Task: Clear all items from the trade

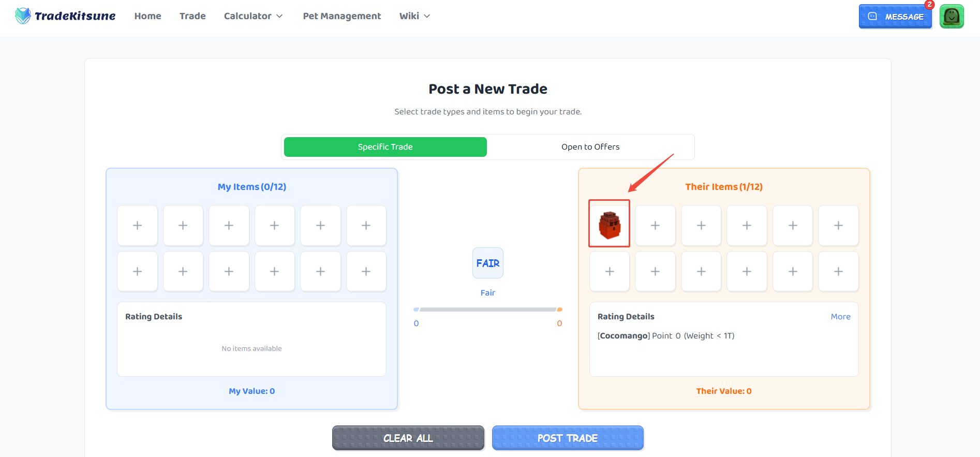Action: [x=408, y=438]
